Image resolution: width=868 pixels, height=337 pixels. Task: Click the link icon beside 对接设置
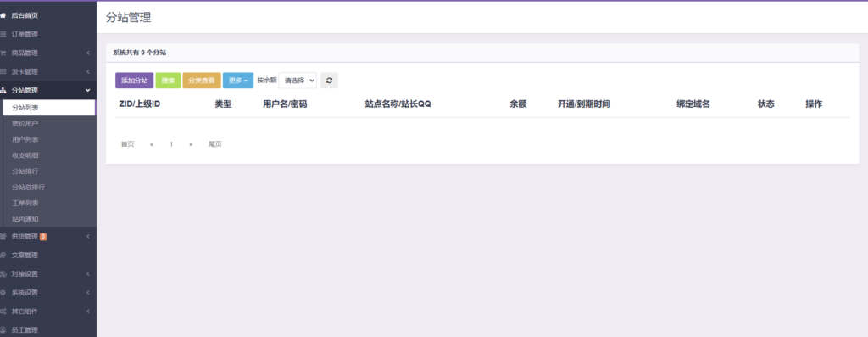(x=3, y=274)
